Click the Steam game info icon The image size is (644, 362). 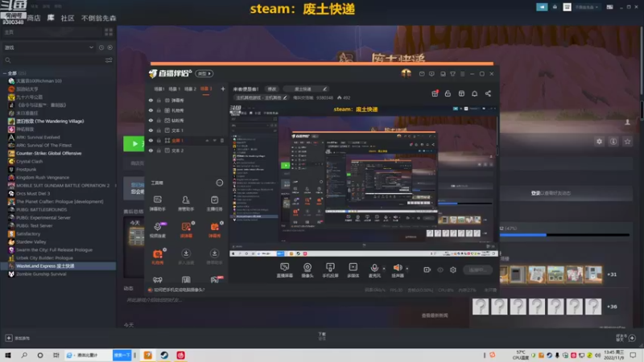(x=613, y=142)
